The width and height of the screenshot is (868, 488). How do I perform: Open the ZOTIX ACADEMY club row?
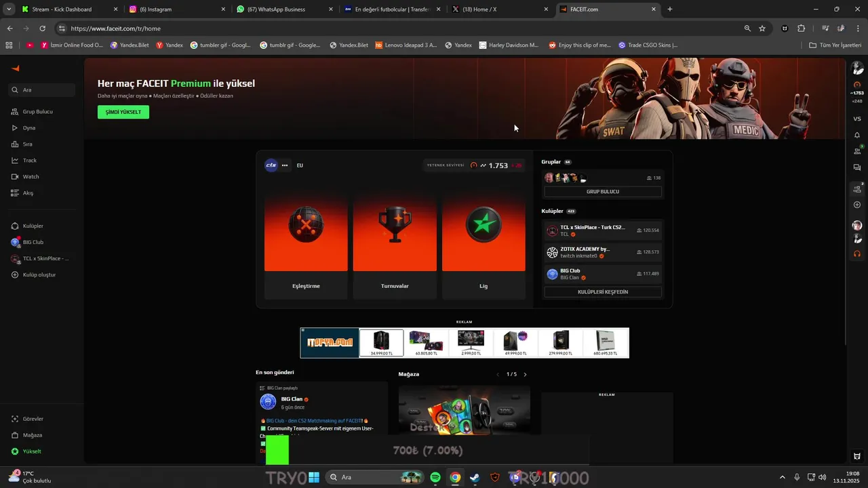pos(603,252)
